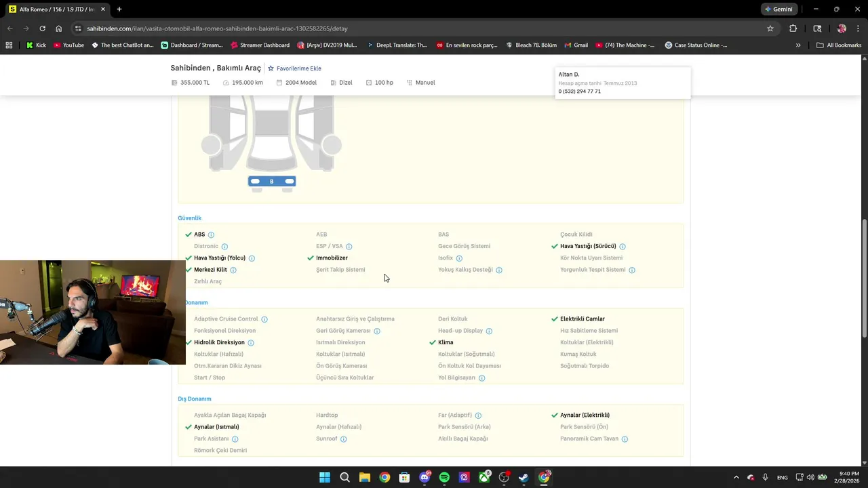
Task: Open the Chrome profile avatar
Action: 842,28
